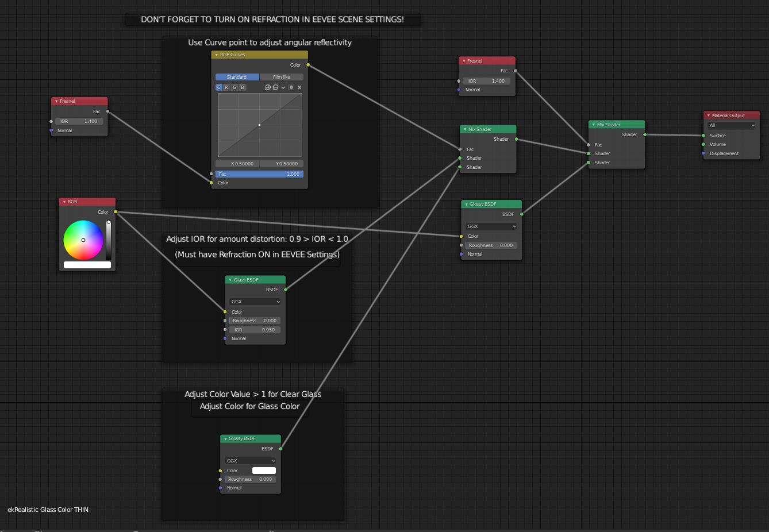Collapse the RGB Curves node
769x532 pixels.
tap(216, 55)
